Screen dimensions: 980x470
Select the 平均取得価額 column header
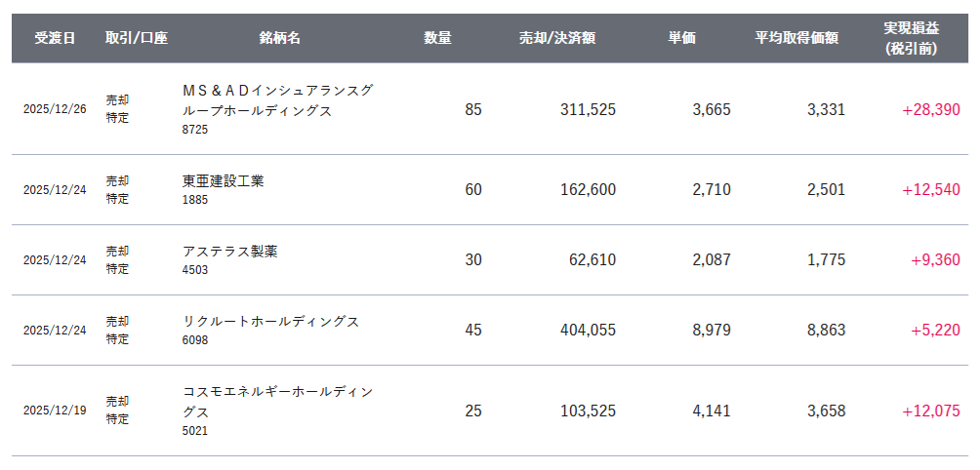pos(796,38)
